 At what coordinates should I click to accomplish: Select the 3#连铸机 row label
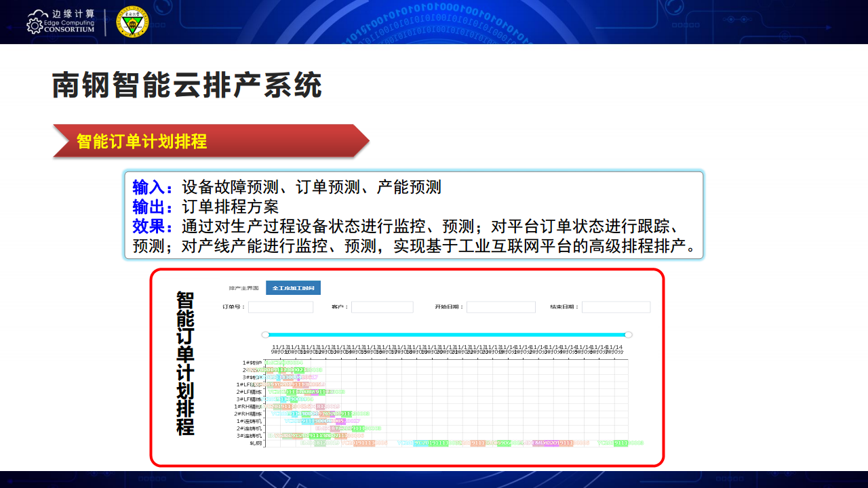click(250, 436)
